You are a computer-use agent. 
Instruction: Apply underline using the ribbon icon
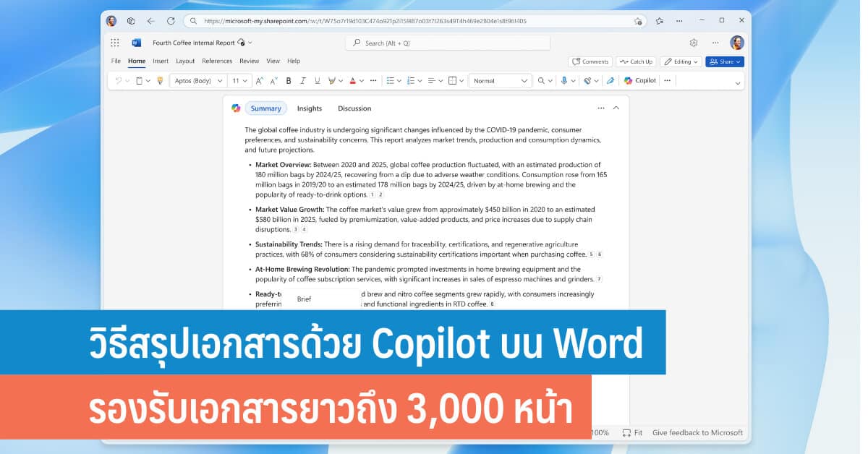(x=317, y=81)
